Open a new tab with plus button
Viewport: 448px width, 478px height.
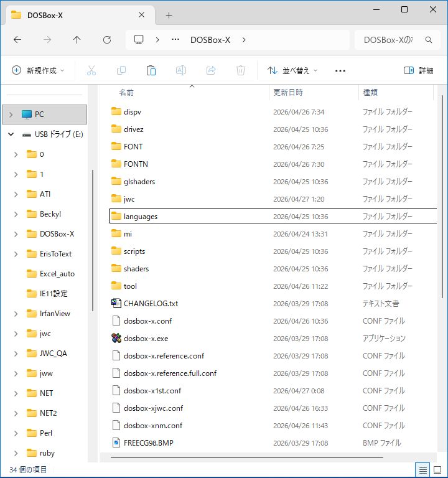click(169, 16)
